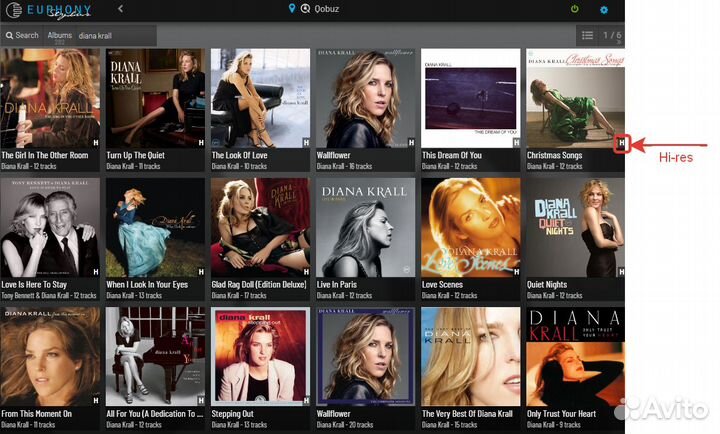Viewport: 720px width, 434px height.
Task: Click the Euphony Stylus logo
Action: pyautogui.click(x=49, y=11)
